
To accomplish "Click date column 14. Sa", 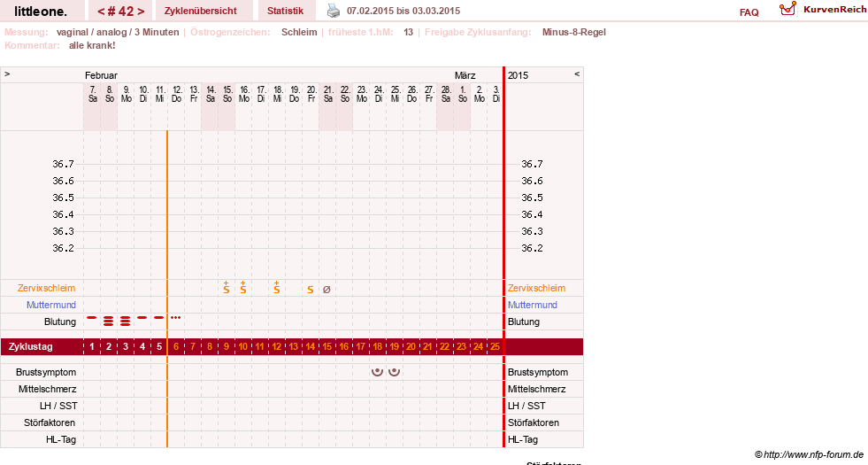I will coord(211,94).
